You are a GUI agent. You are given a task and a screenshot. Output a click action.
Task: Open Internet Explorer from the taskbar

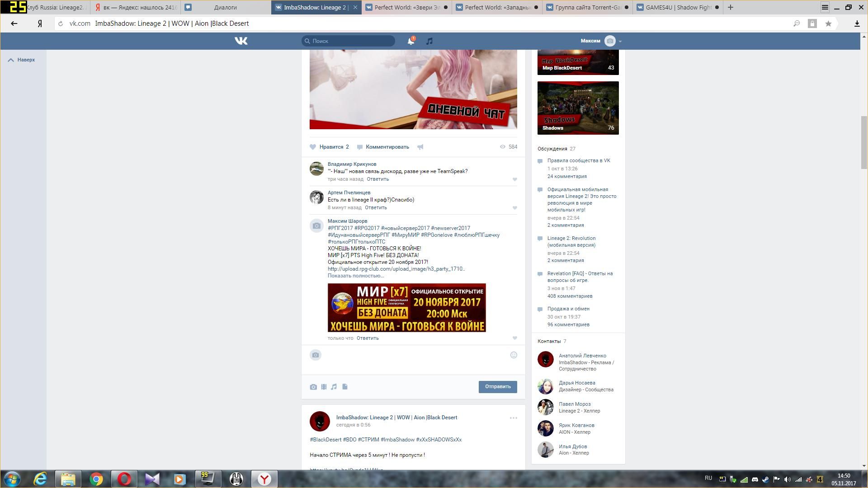[40, 479]
